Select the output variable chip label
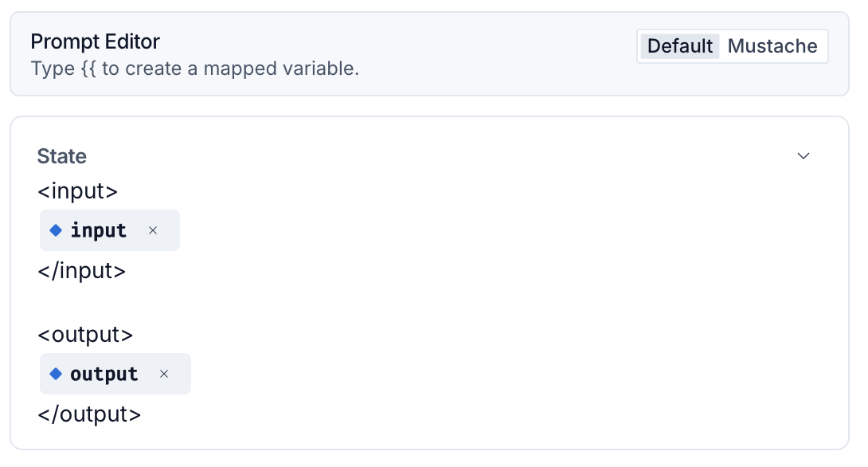Image resolution: width=868 pixels, height=467 pixels. [x=104, y=374]
